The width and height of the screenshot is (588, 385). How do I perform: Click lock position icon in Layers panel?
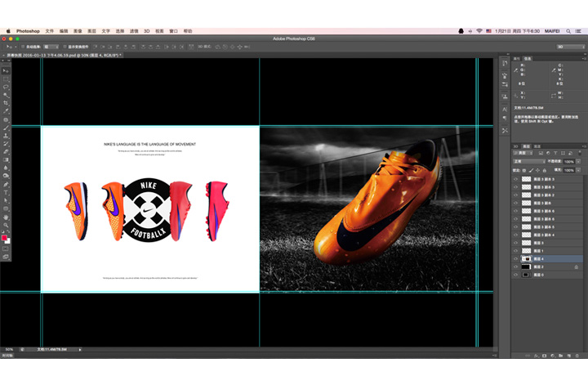tap(537, 170)
